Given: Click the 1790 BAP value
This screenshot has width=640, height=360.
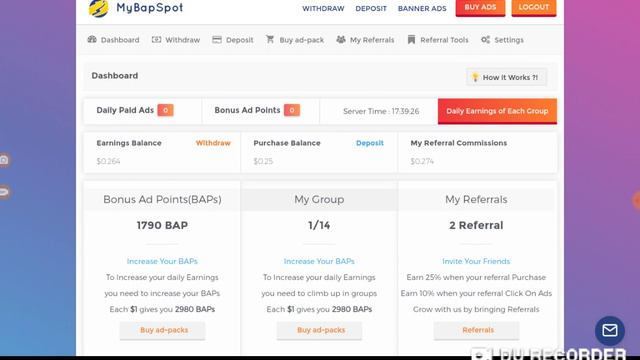Looking at the screenshot, I should click(162, 225).
